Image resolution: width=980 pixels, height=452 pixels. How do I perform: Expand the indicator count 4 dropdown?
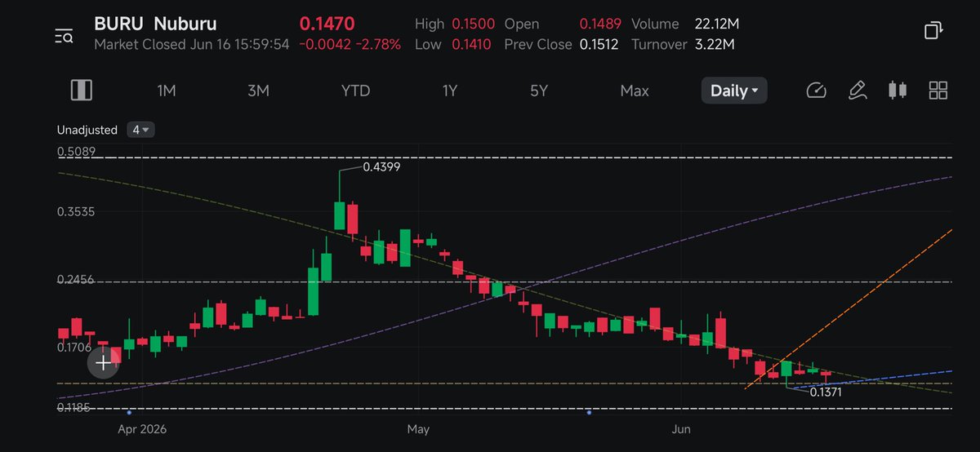[x=141, y=130]
